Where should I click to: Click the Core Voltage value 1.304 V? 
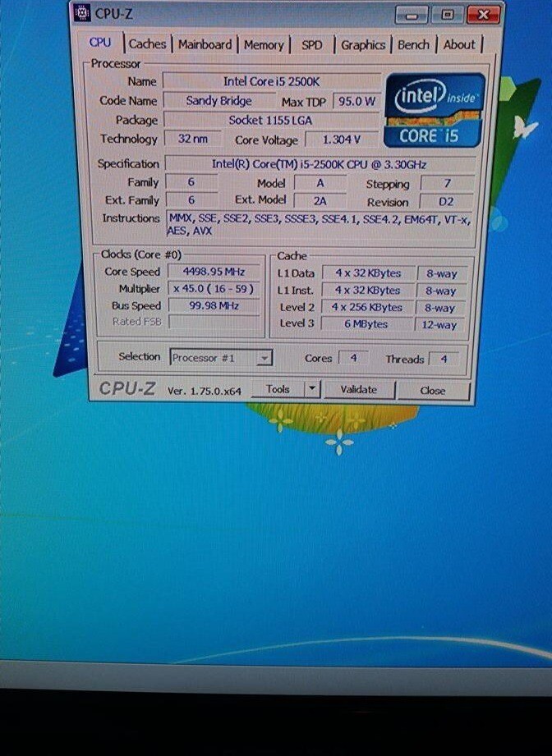341,140
